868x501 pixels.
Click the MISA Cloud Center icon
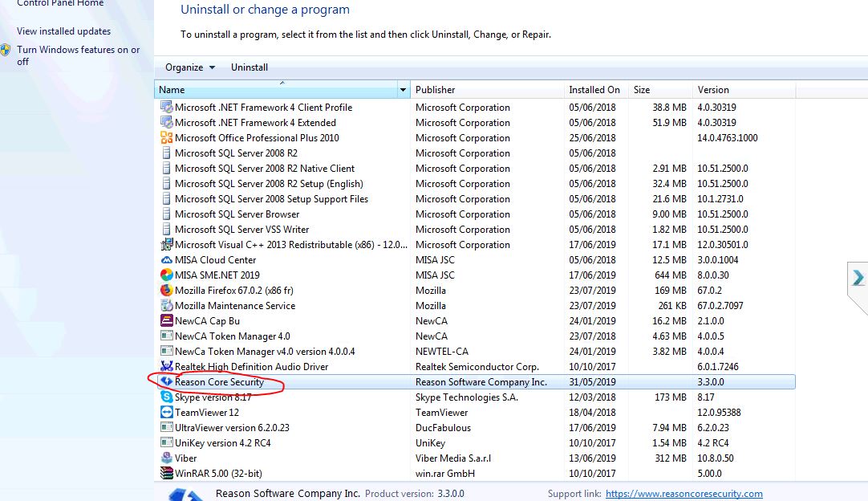tap(166, 259)
